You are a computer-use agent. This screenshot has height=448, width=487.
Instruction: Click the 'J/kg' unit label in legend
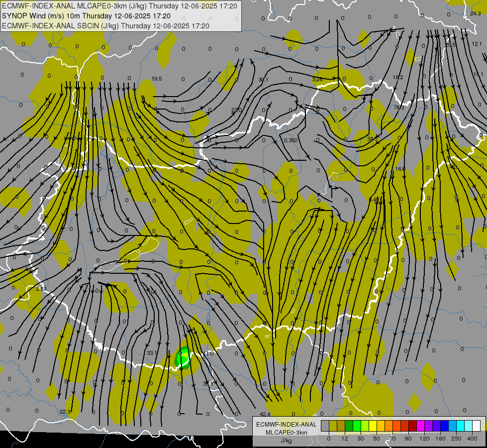[x=286, y=440]
